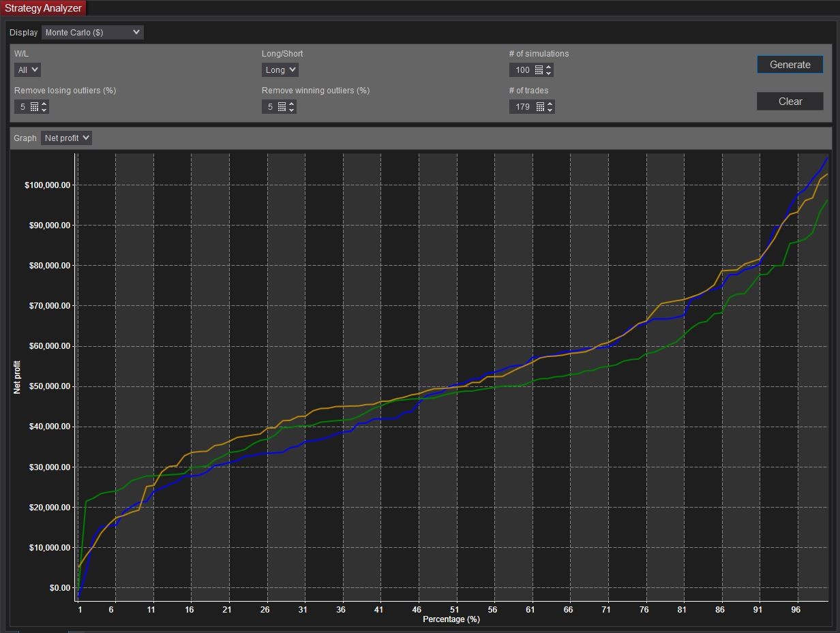Viewport: 840px width, 633px height.
Task: Increase Remove winning outliers percentage
Action: pyautogui.click(x=292, y=104)
